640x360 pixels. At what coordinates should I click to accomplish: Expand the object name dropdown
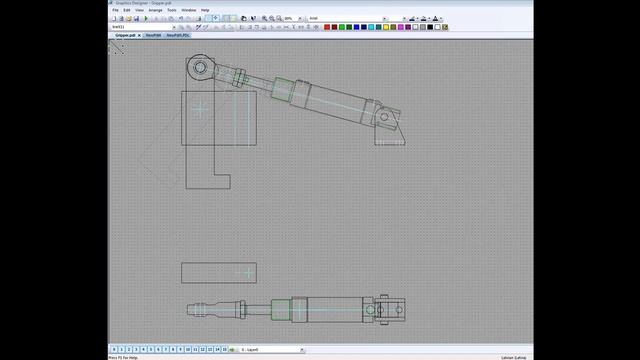click(x=174, y=27)
